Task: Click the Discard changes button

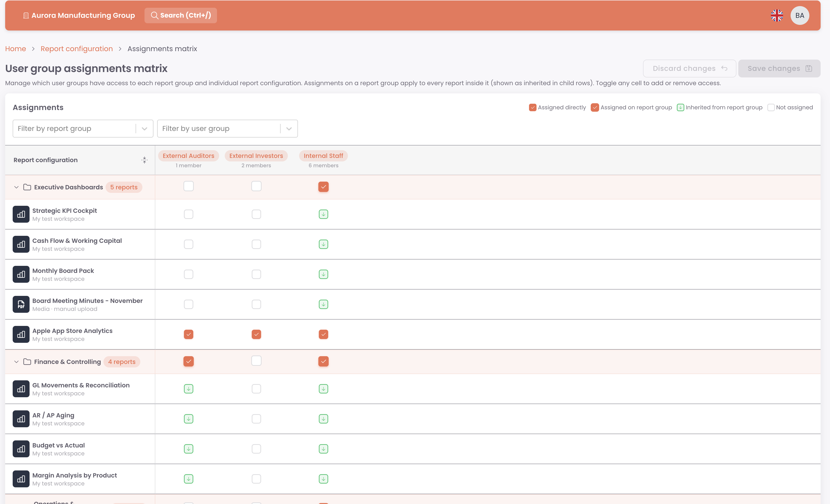Action: click(x=689, y=68)
